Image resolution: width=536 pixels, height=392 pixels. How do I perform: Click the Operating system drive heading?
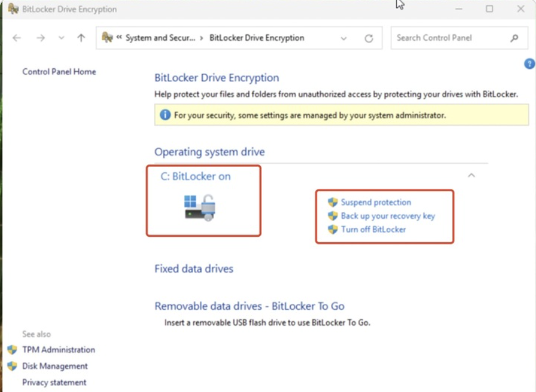tap(210, 152)
